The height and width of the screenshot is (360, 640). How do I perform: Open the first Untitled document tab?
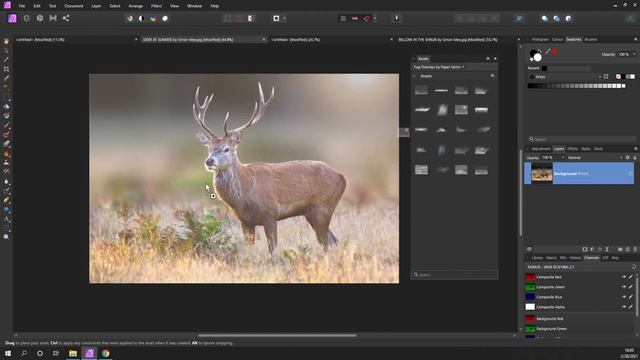76,40
